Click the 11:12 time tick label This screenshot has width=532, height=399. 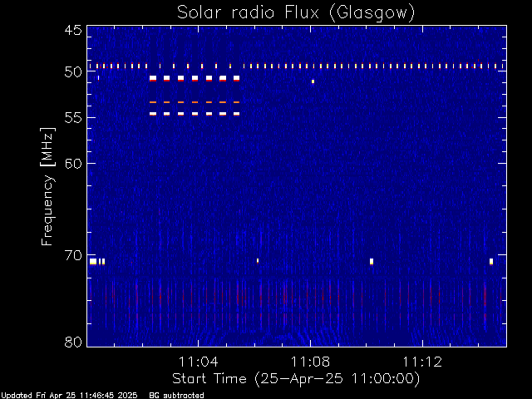pos(422,362)
